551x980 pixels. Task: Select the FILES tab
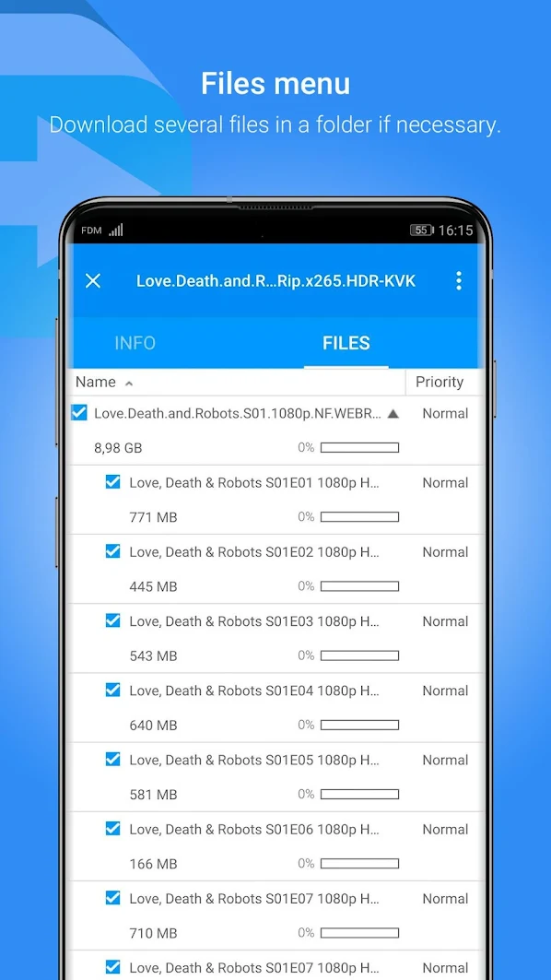346,343
